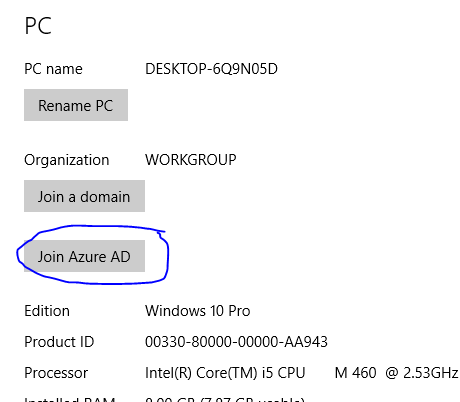Image resolution: width=460 pixels, height=402 pixels.
Task: Select the i5 CPU processor text
Action: pos(283,373)
